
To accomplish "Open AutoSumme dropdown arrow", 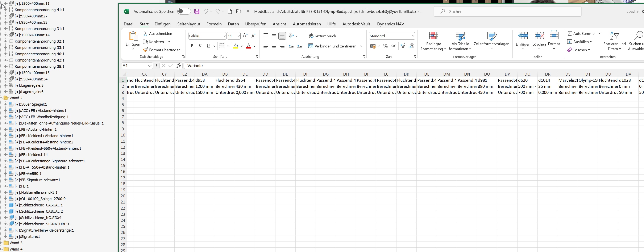I will [599, 33].
